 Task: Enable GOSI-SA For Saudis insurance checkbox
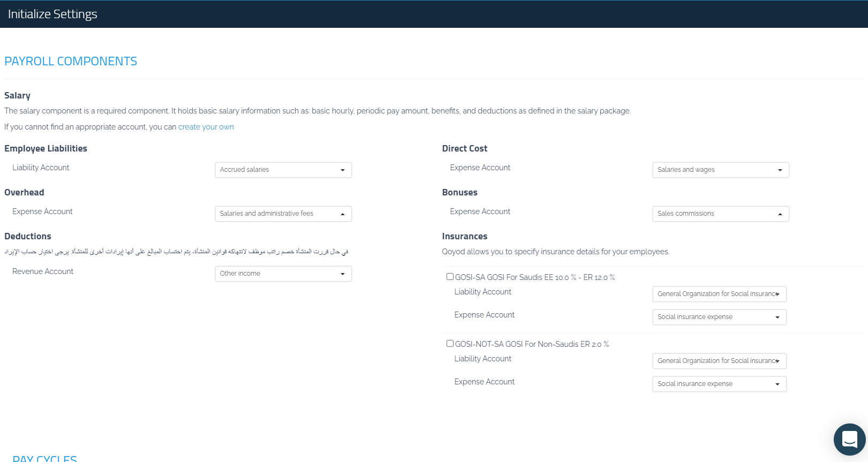450,277
